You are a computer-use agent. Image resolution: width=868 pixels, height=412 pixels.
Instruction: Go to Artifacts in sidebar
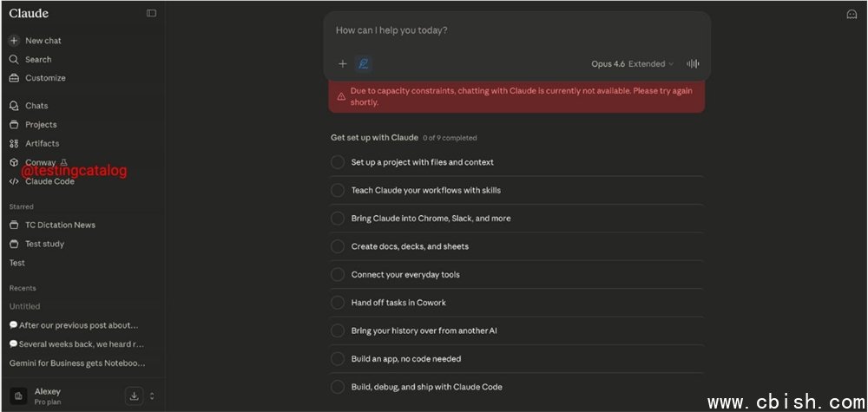click(x=42, y=144)
